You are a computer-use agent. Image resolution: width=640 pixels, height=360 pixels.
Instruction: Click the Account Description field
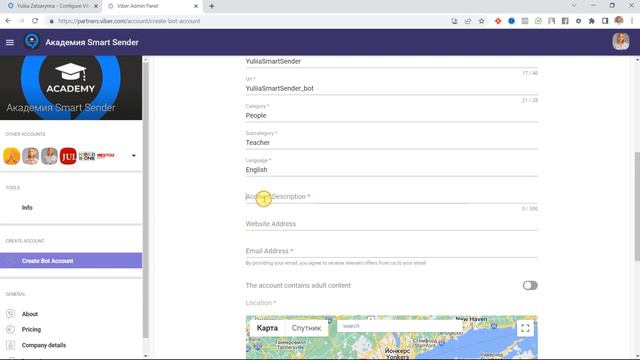tap(391, 196)
